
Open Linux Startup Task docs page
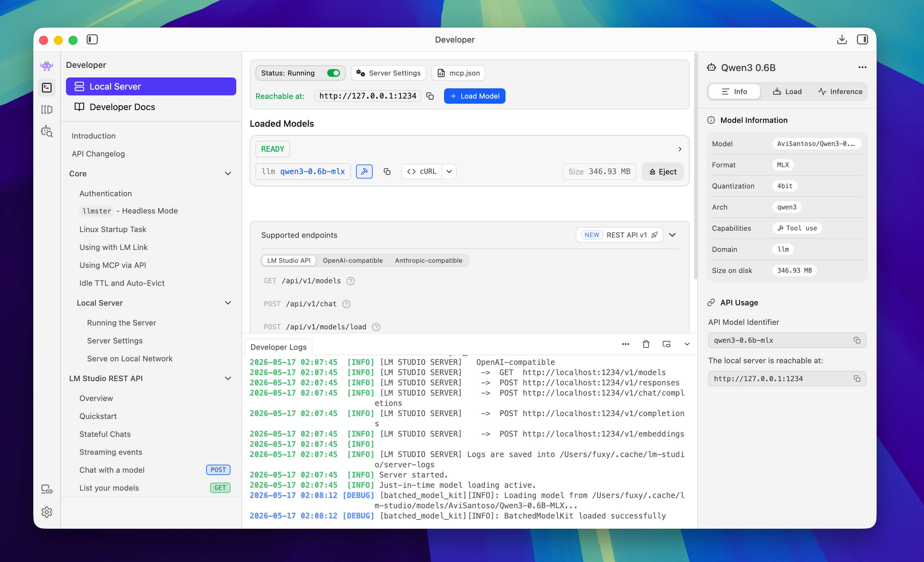point(112,229)
